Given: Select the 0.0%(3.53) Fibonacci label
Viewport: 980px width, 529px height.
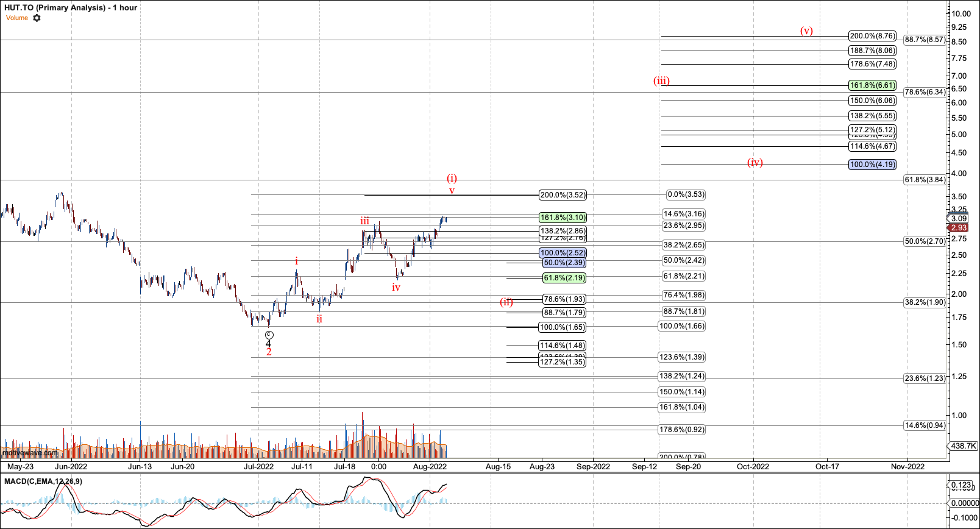Looking at the screenshot, I should pyautogui.click(x=686, y=195).
